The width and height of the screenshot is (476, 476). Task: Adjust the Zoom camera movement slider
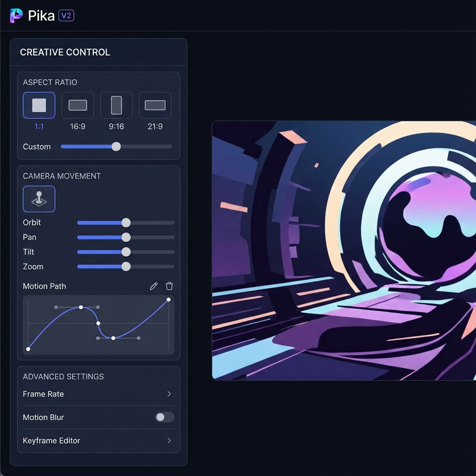coord(126,266)
